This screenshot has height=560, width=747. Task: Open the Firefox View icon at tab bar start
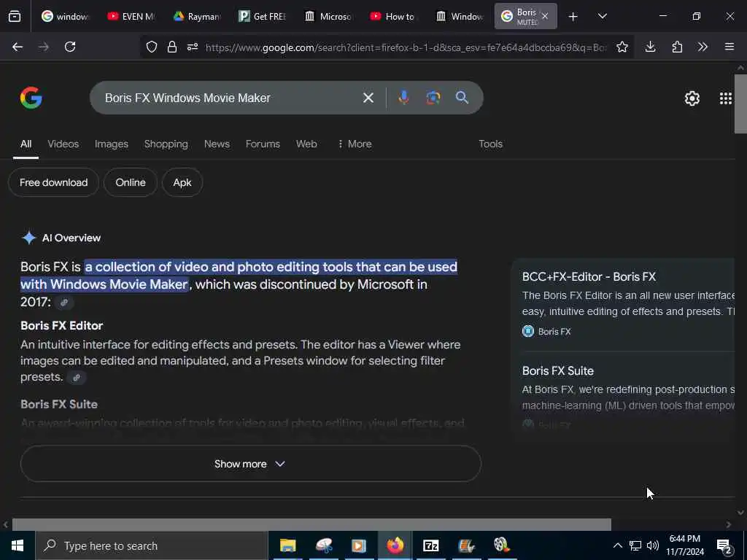(15, 16)
